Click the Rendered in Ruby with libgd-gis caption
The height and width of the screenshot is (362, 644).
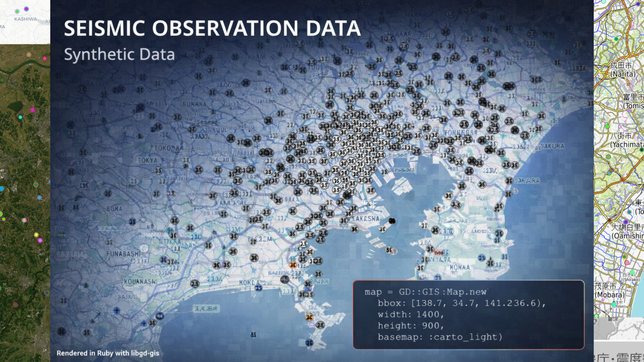click(x=108, y=353)
